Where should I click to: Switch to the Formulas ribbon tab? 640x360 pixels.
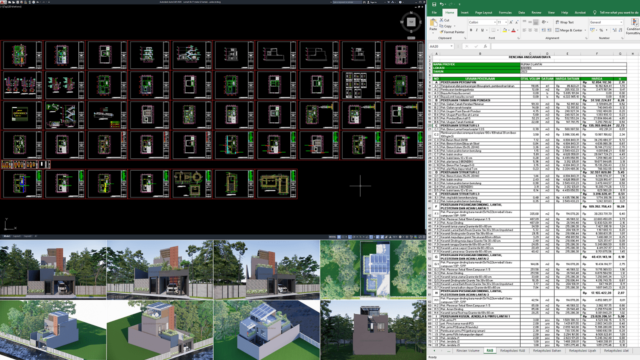(505, 13)
